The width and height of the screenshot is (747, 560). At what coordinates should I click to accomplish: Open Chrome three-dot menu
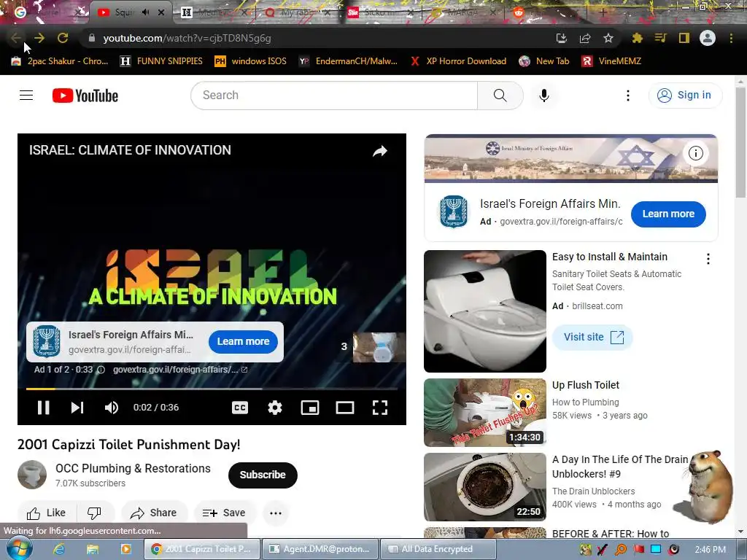(731, 38)
